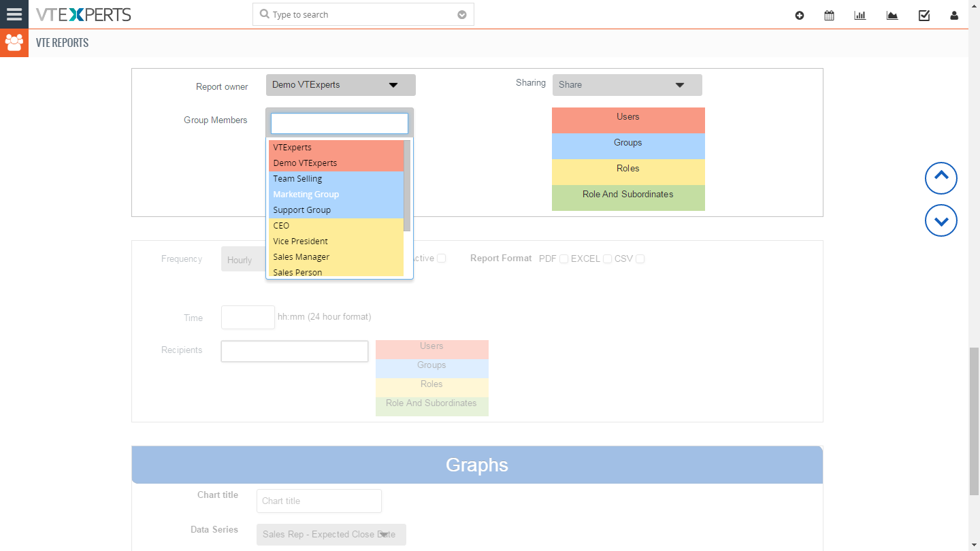Click the search magnifier icon
Screen dimensions: 980x551
pos(265,14)
